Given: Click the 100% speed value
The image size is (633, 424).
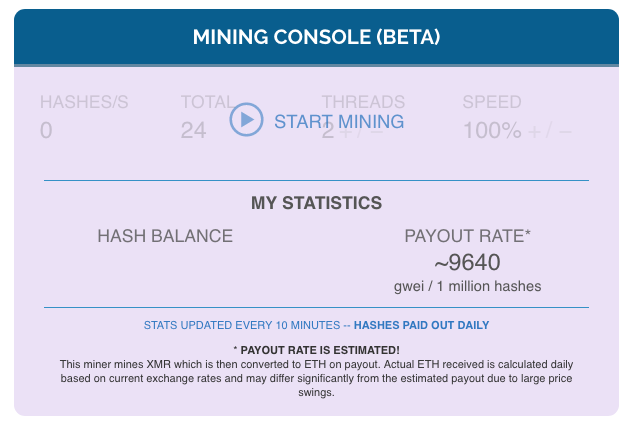Looking at the screenshot, I should coord(492,131).
